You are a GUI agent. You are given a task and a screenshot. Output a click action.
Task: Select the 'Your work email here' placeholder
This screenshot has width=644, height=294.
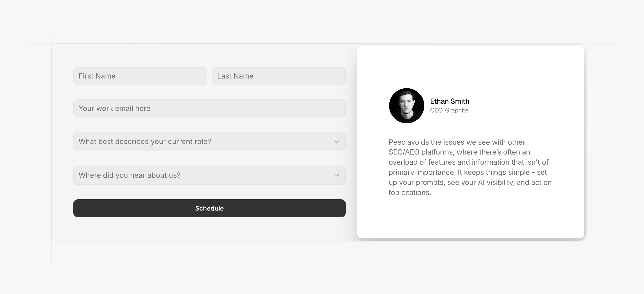coord(114,108)
